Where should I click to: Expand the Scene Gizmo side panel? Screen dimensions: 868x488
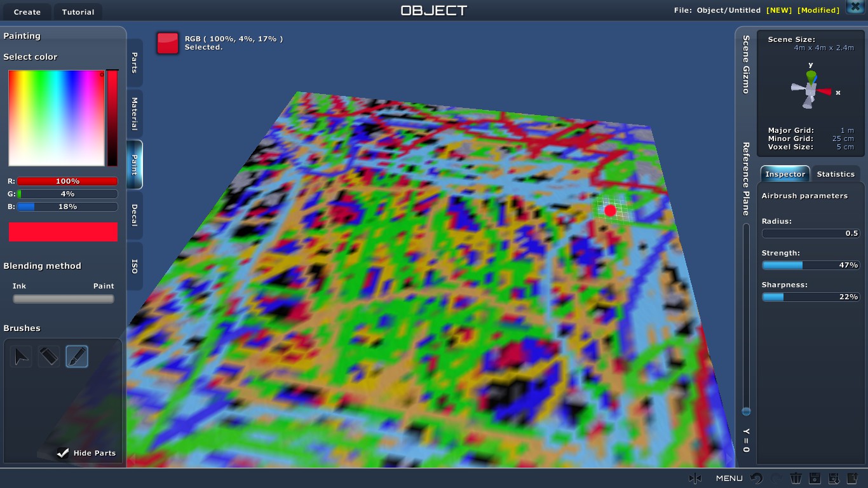coord(746,64)
